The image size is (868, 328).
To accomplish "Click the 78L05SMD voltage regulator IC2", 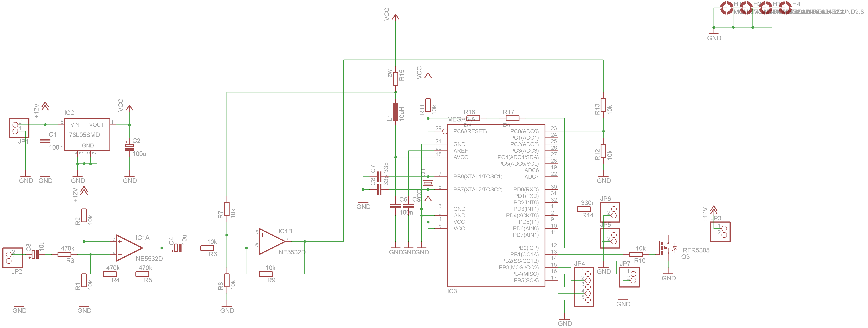I will pyautogui.click(x=87, y=134).
